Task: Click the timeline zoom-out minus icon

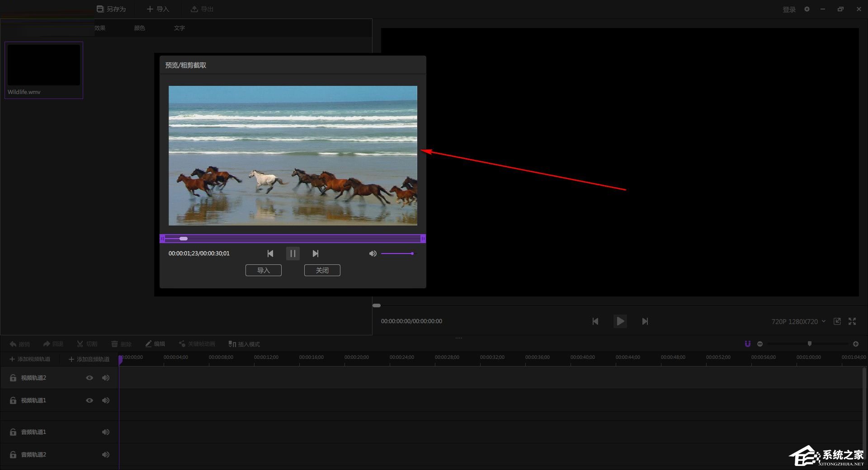Action: 760,344
